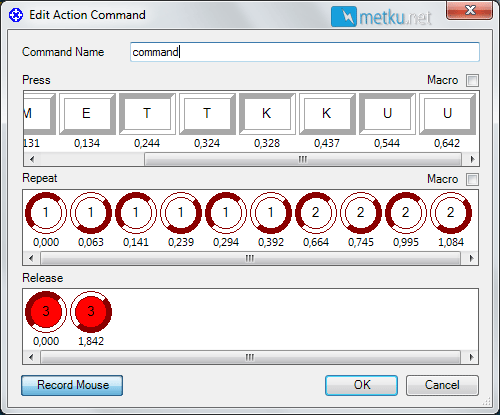The image size is (500, 415).
Task: Enable the Press Macro checkbox
Action: [x=472, y=80]
